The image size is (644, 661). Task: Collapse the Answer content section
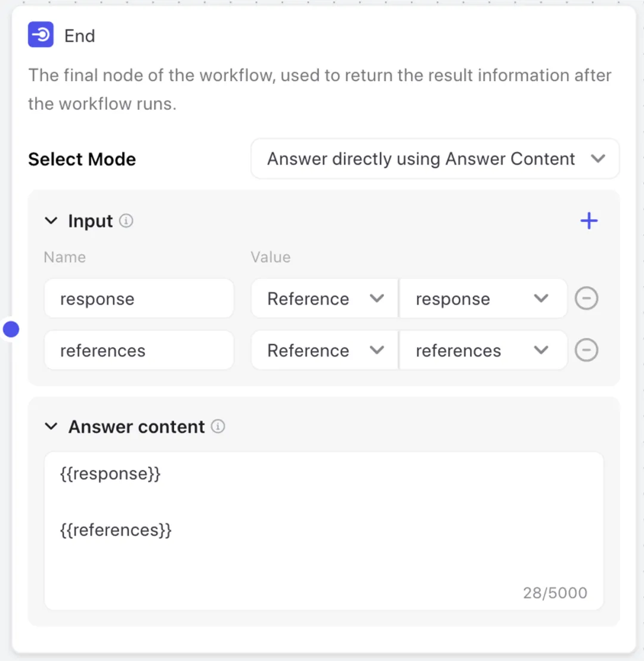pyautogui.click(x=51, y=426)
